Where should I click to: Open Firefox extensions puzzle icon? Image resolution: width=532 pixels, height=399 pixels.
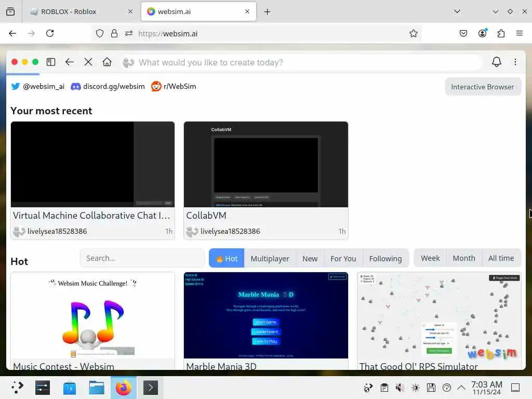pyautogui.click(x=501, y=33)
